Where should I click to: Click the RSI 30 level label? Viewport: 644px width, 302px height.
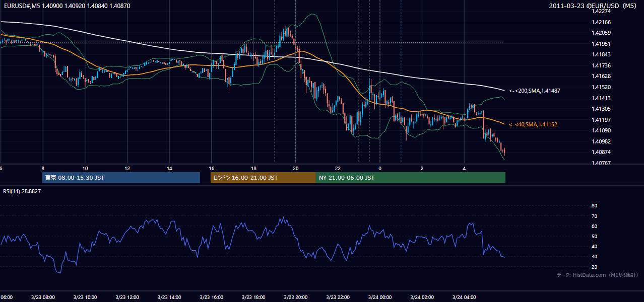[x=594, y=257]
